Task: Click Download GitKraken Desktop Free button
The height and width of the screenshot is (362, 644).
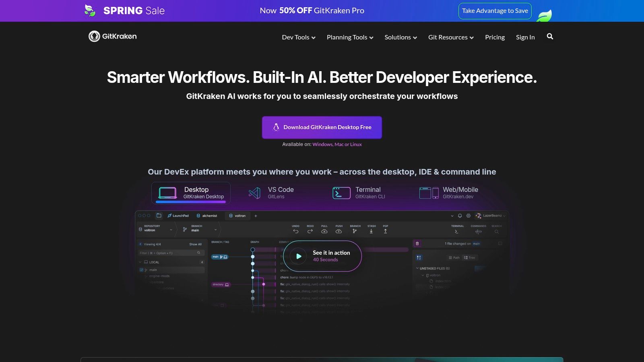Action: tap(322, 127)
